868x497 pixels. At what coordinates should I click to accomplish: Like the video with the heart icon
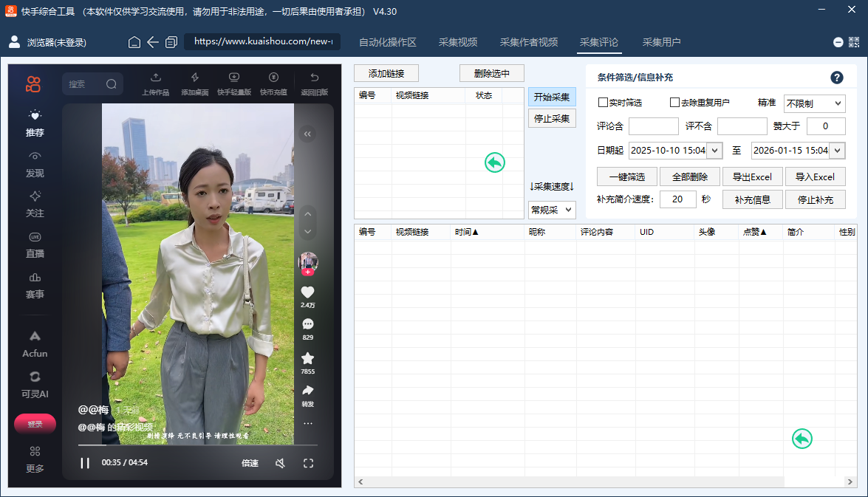pos(307,291)
